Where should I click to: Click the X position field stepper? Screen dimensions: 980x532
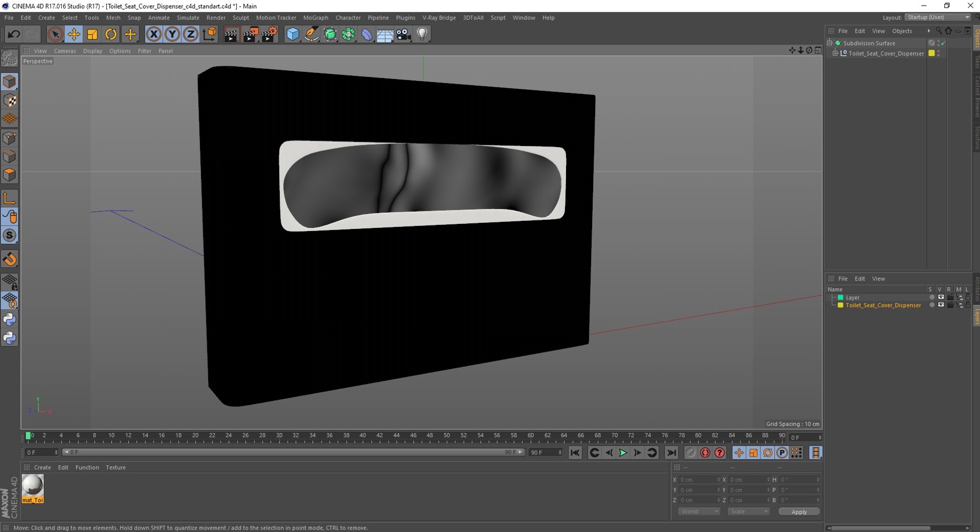click(719, 479)
